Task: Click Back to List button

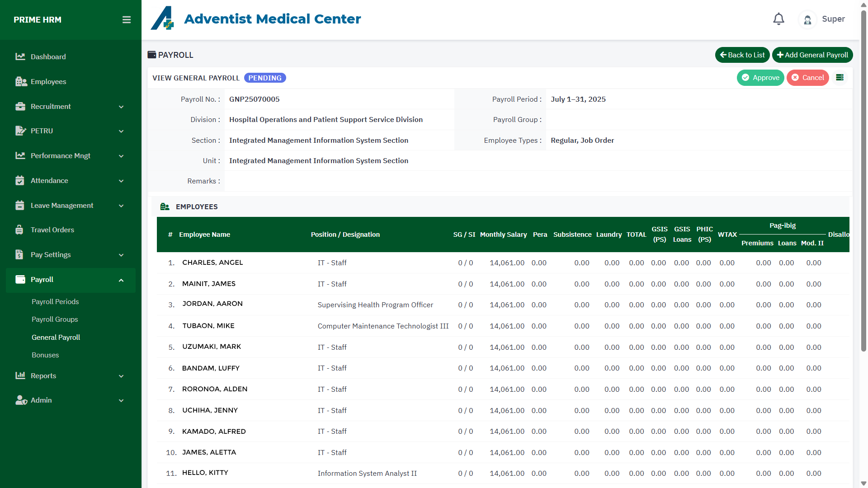Action: point(742,55)
